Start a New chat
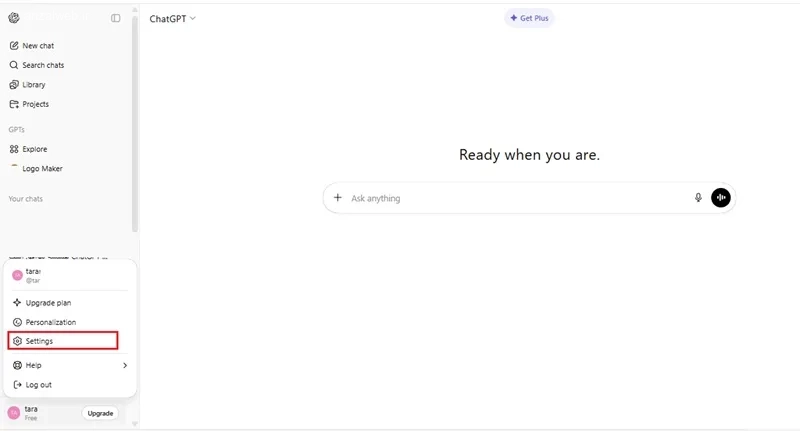Viewport: 800px width, 431px height. pos(32,45)
